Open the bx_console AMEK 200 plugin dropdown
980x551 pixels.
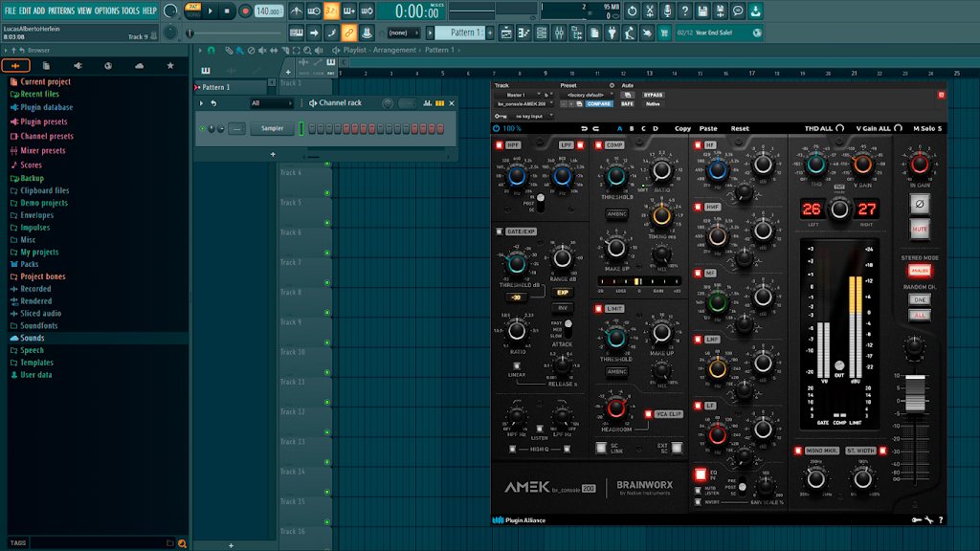click(524, 103)
